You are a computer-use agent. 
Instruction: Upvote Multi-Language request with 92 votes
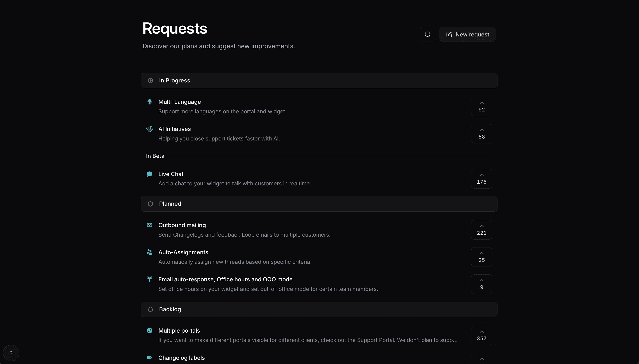point(482,107)
